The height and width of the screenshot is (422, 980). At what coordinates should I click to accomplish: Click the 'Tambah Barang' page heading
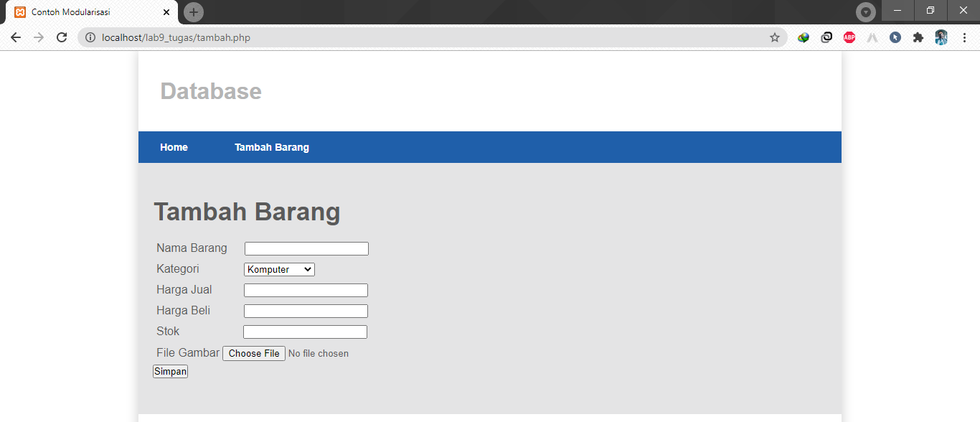pyautogui.click(x=247, y=212)
